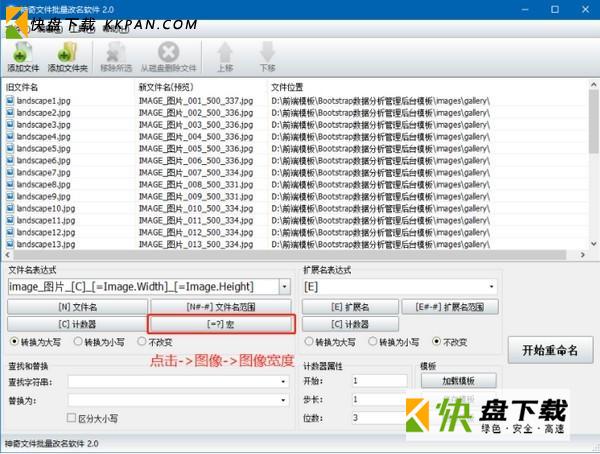The image size is (600, 454).
Task: Enable the 区分大小写 checkbox
Action: click(71, 418)
